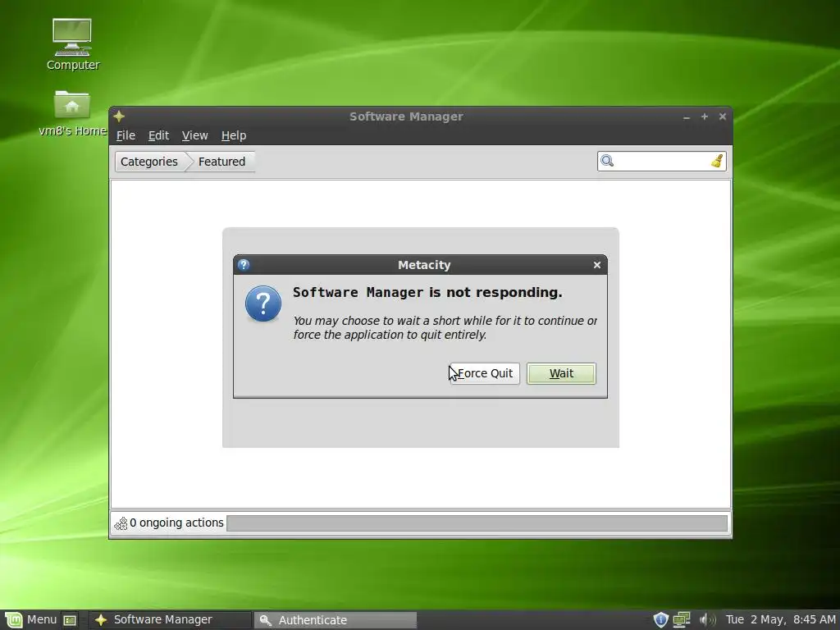Viewport: 840px width, 630px height.
Task: Click the '0 ongoing actions' status text
Action: pos(176,523)
